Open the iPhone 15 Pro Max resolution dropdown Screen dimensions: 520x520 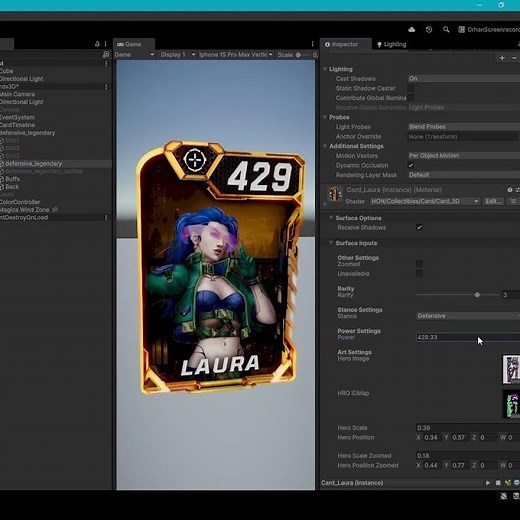point(236,54)
